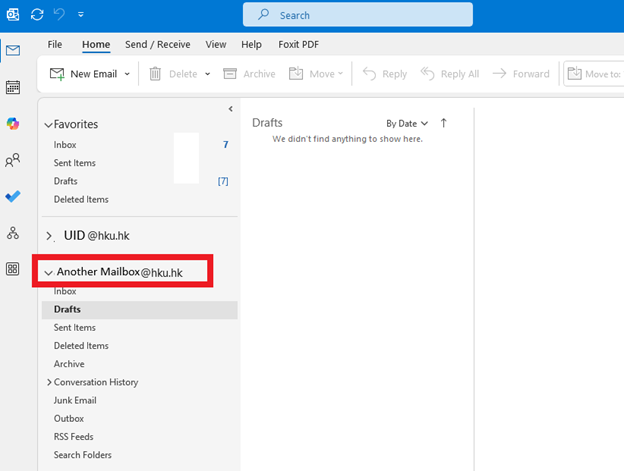Open the Junk Email folder
624x471 pixels.
139,401
